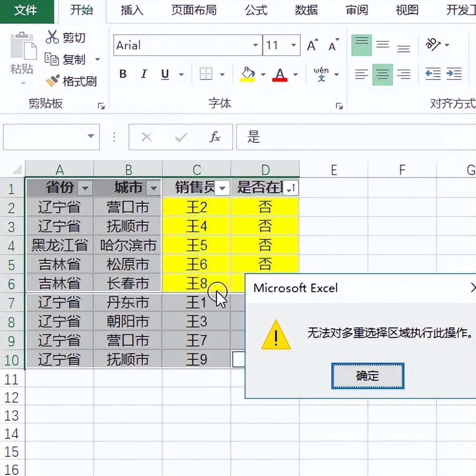Open the 文件 menu
476x476 pixels.
26,10
